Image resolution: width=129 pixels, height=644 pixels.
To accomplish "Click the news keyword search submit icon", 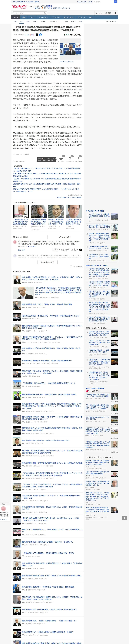I will click(x=45, y=13).
